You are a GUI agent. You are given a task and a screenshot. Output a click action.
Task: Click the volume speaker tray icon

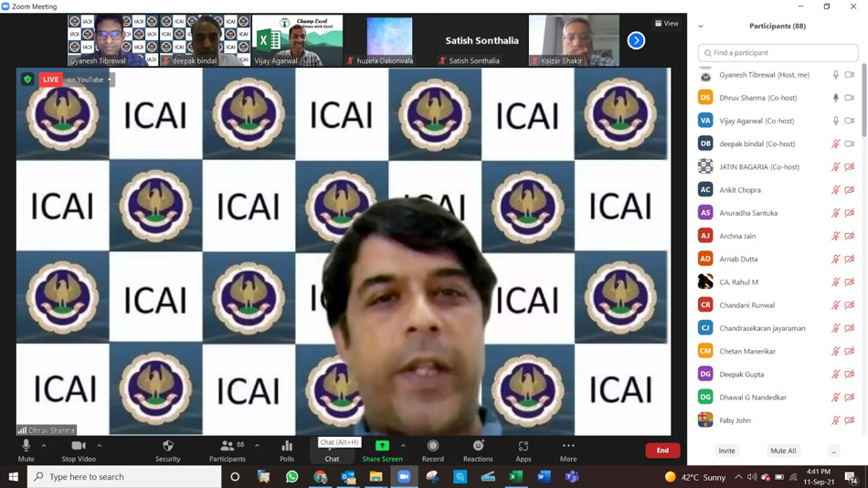pos(751,477)
